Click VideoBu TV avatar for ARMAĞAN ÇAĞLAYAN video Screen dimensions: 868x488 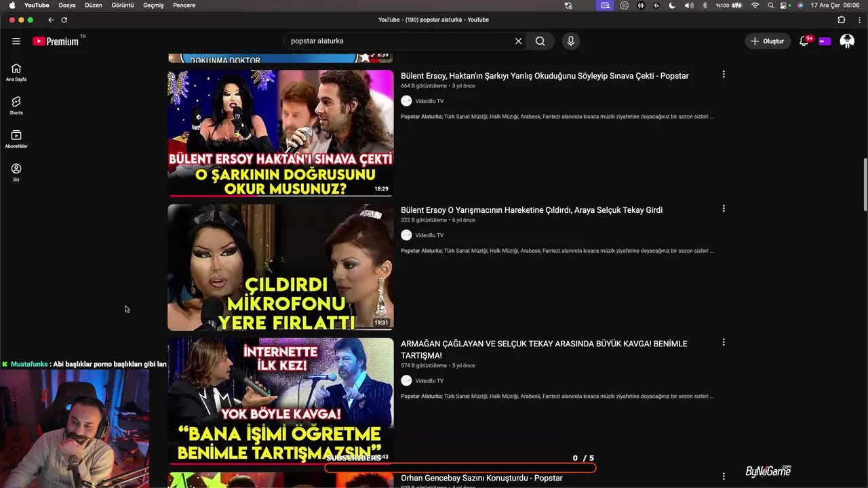click(406, 381)
